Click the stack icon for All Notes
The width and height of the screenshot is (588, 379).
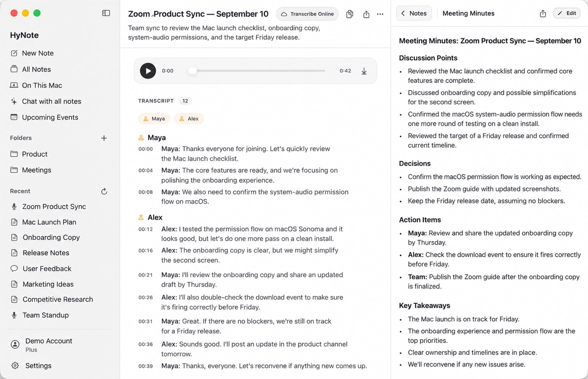14,69
